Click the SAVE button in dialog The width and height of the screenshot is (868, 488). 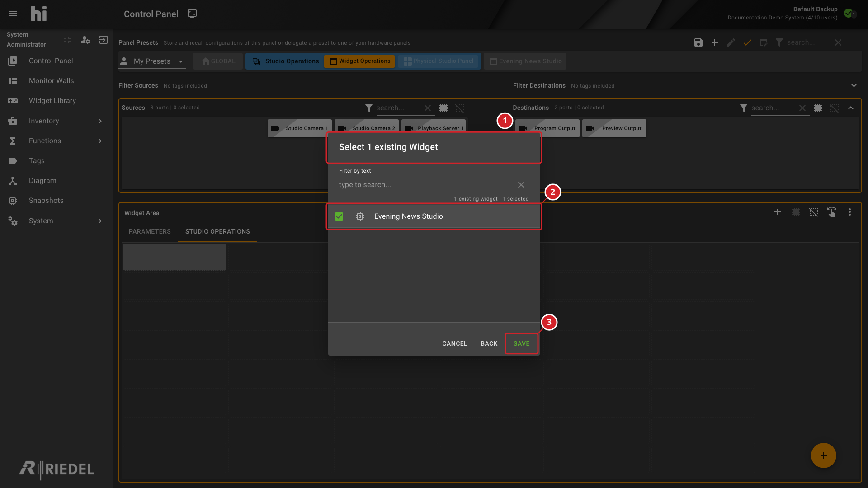point(521,343)
